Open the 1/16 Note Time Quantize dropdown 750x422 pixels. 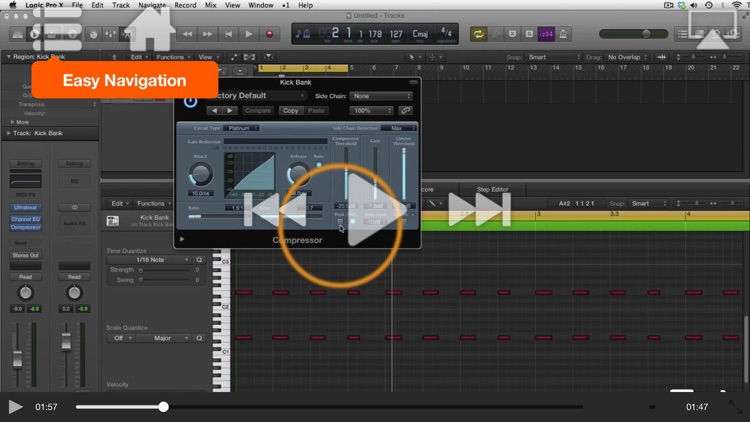[x=149, y=260]
